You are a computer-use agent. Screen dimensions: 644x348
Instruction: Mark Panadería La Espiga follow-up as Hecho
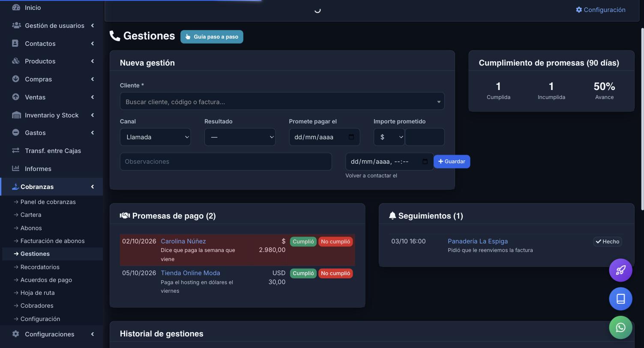point(608,242)
